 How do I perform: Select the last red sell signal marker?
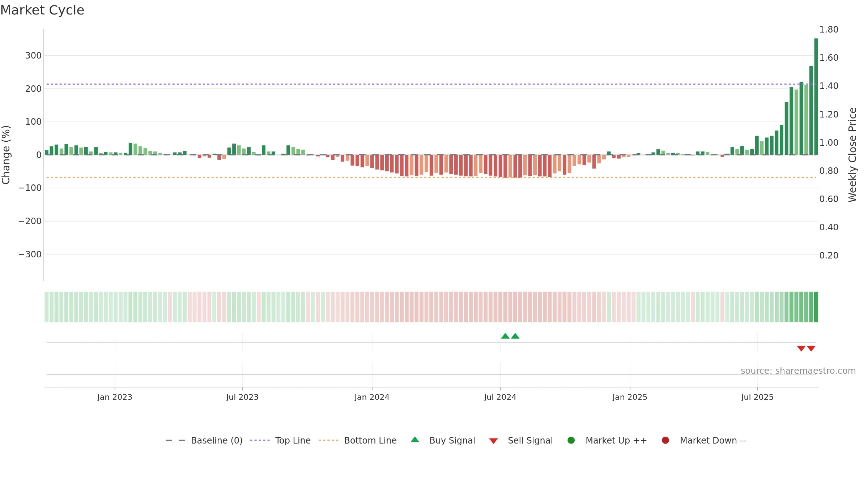coord(811,348)
